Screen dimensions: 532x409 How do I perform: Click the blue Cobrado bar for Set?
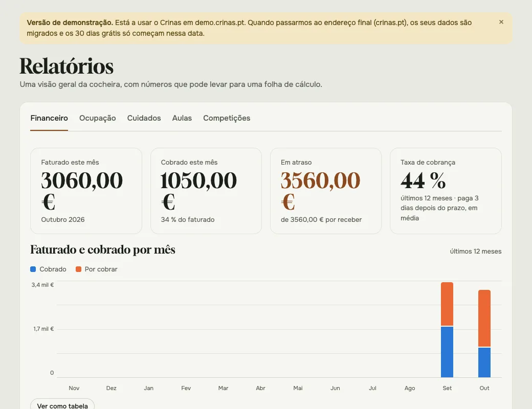click(x=447, y=352)
